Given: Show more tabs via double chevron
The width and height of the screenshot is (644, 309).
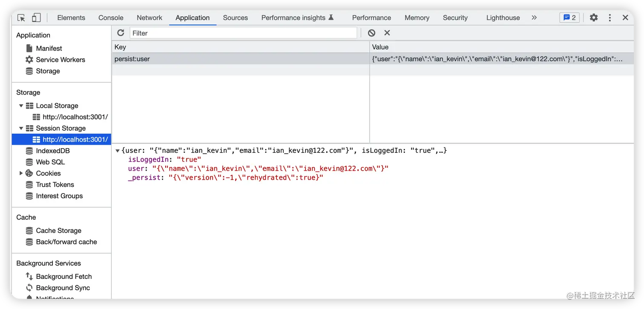Looking at the screenshot, I should pyautogui.click(x=534, y=17).
